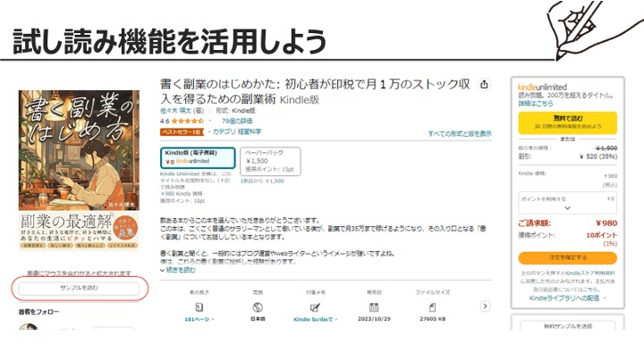Click the ¥ 520 (35%) discount text
This screenshot has width=644, height=362.
598,156
